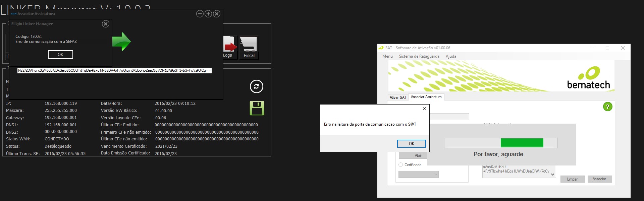Click OK in the S@T communication error dialog
The image size is (644, 201).
(412, 144)
